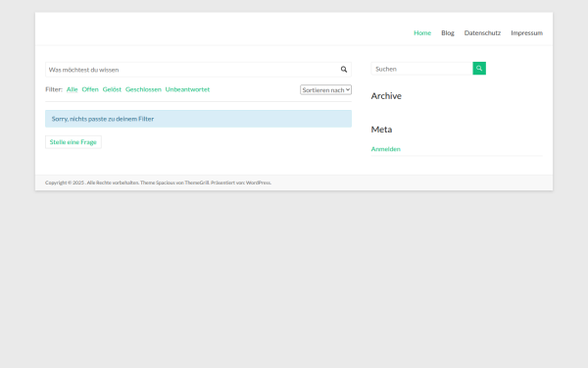The image size is (588, 368).
Task: Focus the Suchen sidebar search field
Action: 421,69
